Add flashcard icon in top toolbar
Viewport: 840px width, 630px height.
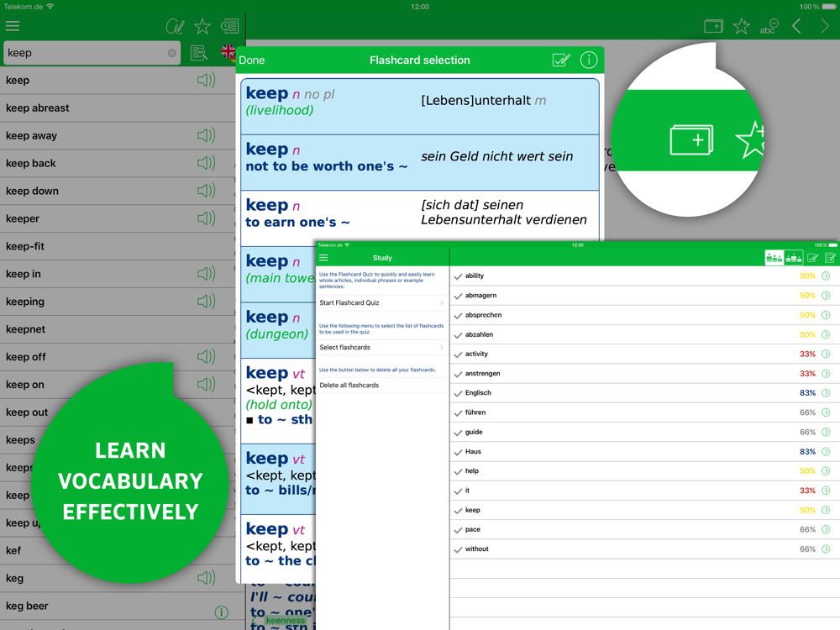point(713,26)
